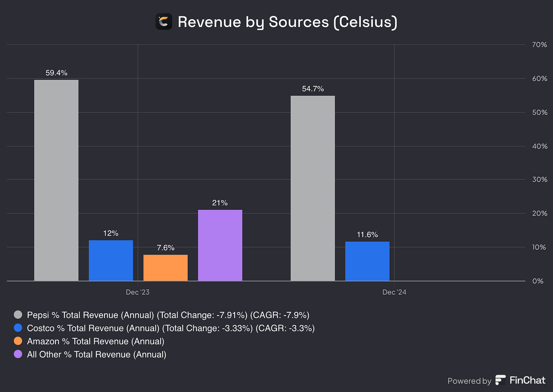Click the Powered by text
The width and height of the screenshot is (553, 392).
tap(469, 381)
